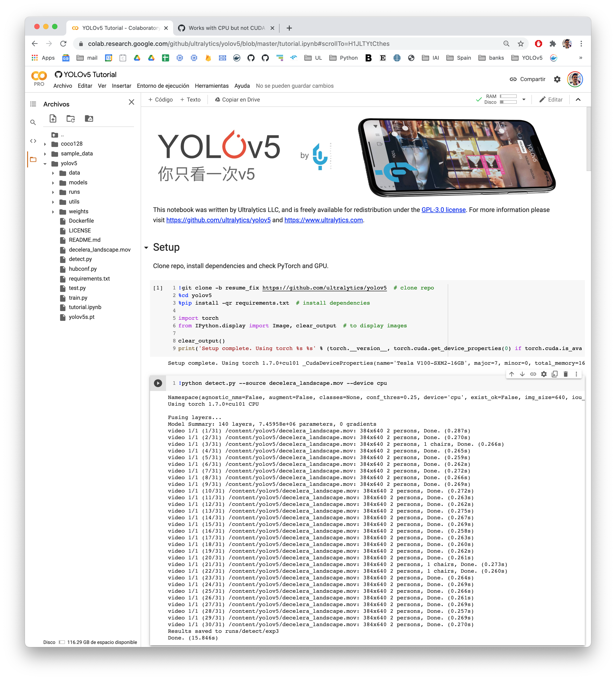Open the Archivo menu
This screenshot has width=616, height=680.
[x=63, y=86]
